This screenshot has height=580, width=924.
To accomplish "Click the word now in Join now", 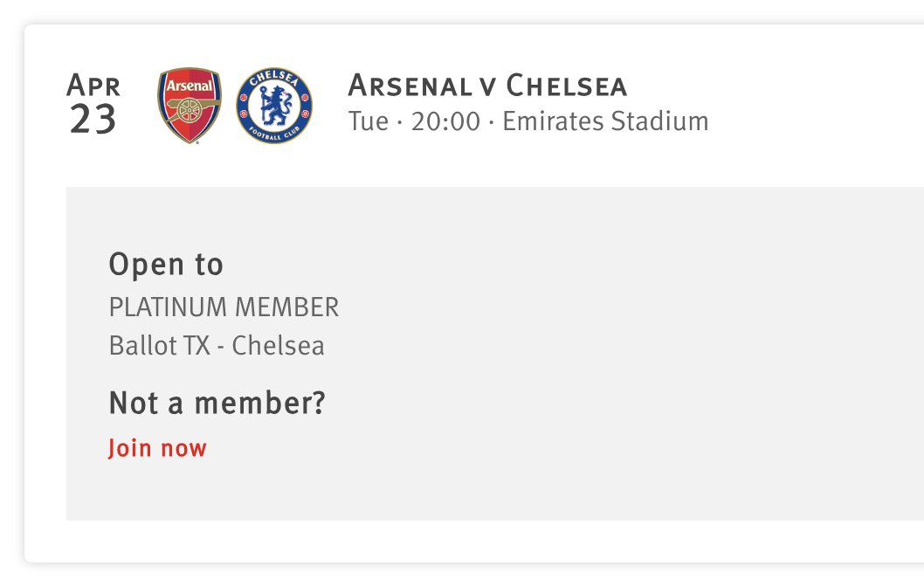I will pyautogui.click(x=184, y=449).
